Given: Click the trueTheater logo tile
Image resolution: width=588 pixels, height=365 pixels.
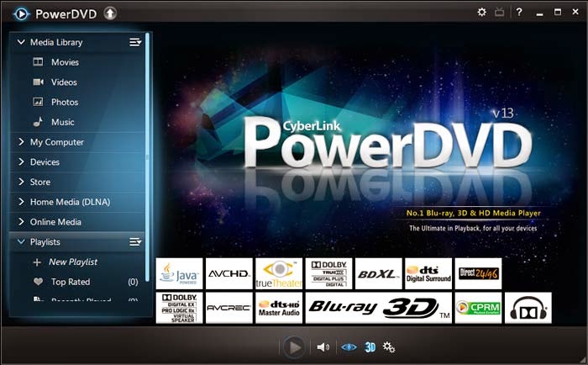Looking at the screenshot, I should 279,273.
